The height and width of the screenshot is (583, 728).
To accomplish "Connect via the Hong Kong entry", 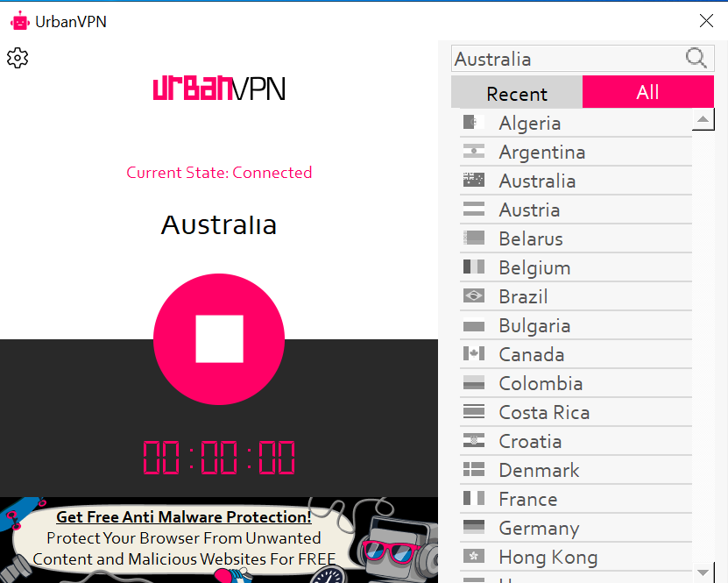I will tap(576, 557).
